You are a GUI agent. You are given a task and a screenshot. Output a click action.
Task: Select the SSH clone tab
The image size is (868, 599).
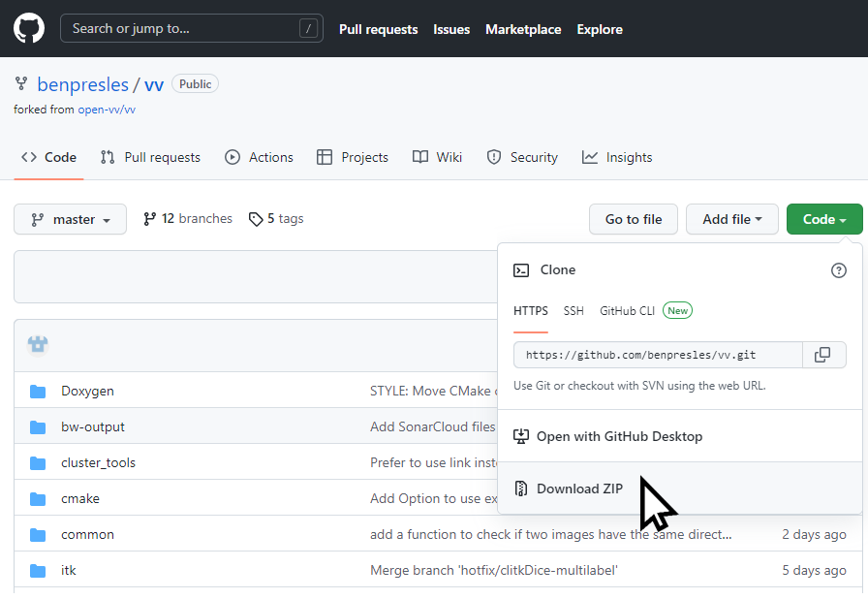pyautogui.click(x=573, y=311)
